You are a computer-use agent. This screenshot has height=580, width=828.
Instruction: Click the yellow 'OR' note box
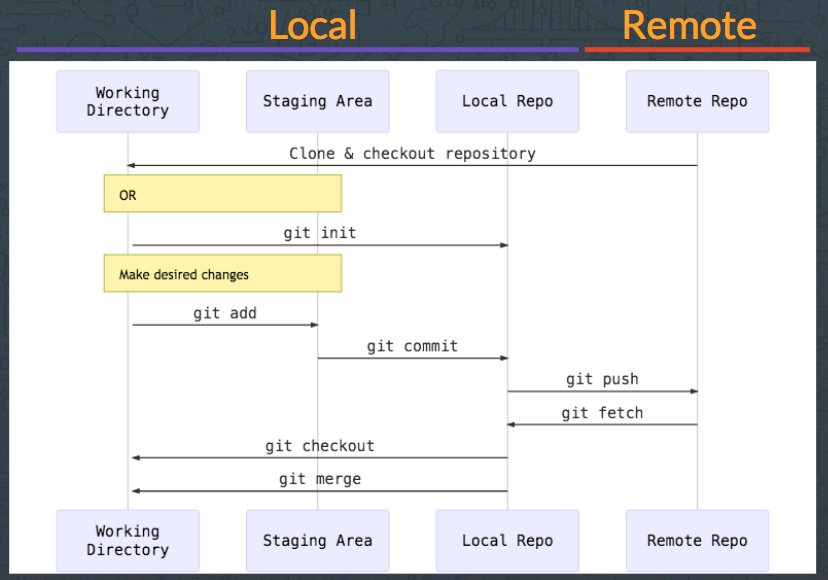point(222,192)
